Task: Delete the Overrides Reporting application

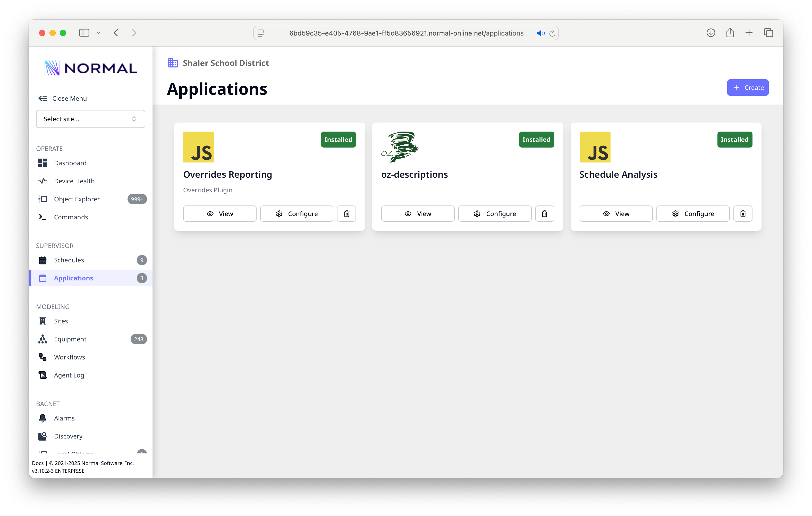Action: [346, 214]
